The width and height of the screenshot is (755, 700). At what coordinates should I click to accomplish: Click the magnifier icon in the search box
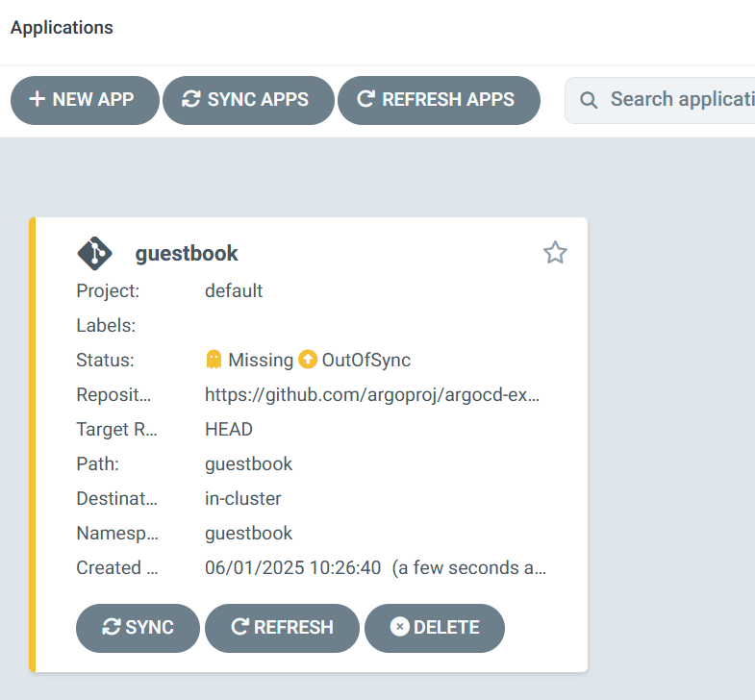click(589, 100)
